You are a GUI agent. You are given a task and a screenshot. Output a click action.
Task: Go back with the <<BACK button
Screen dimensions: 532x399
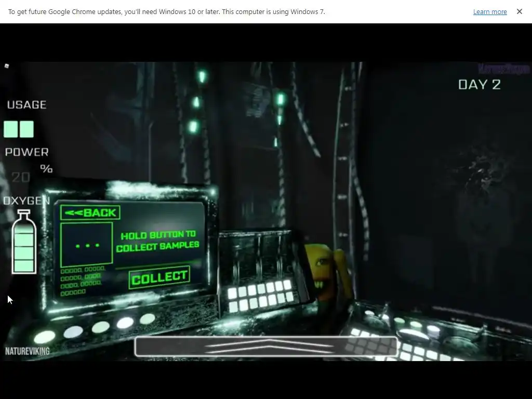click(x=90, y=212)
